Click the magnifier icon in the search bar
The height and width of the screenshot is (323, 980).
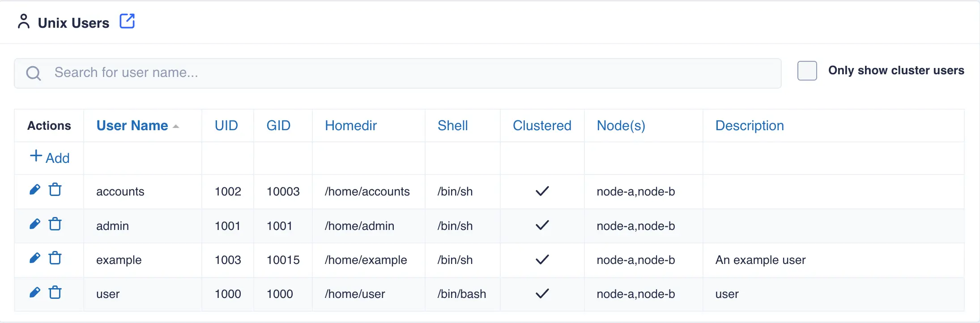click(33, 72)
